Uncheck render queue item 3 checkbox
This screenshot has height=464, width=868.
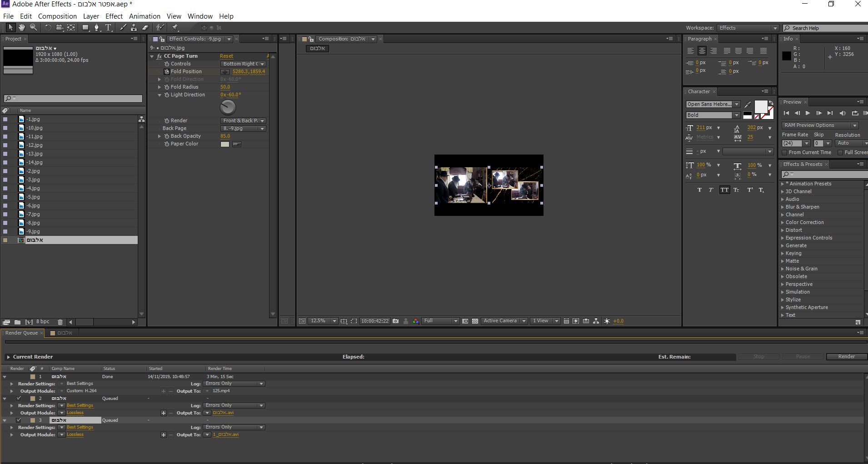click(19, 420)
